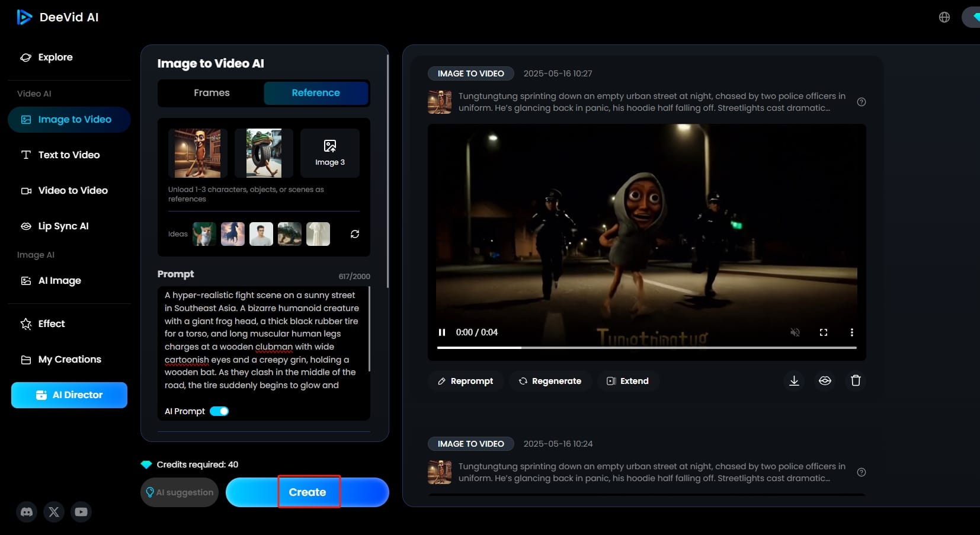Click the Credits required: 40 text
Image resolution: width=980 pixels, height=535 pixels.
point(197,464)
